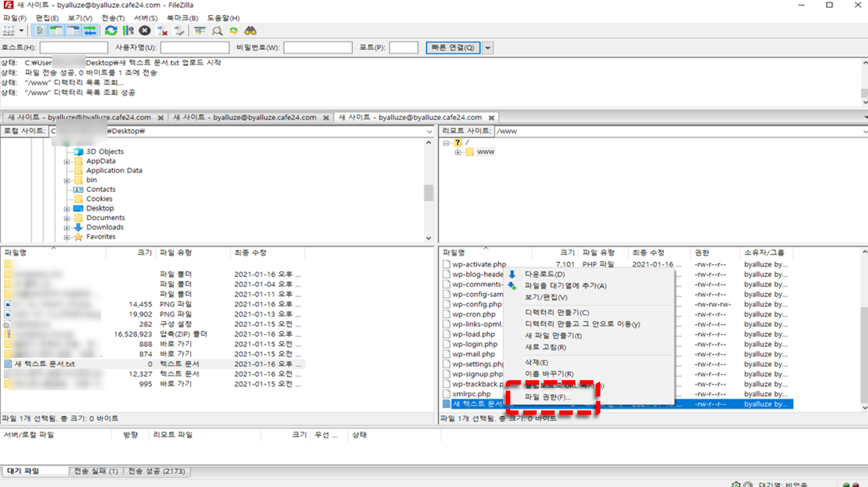The width and height of the screenshot is (868, 487).
Task: Collapse the remote root / node
Action: tap(446, 143)
